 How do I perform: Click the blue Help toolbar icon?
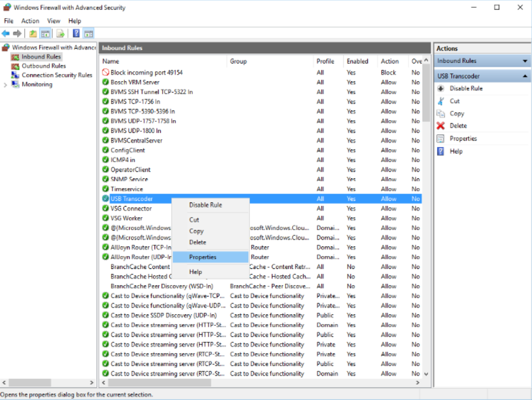[76, 34]
